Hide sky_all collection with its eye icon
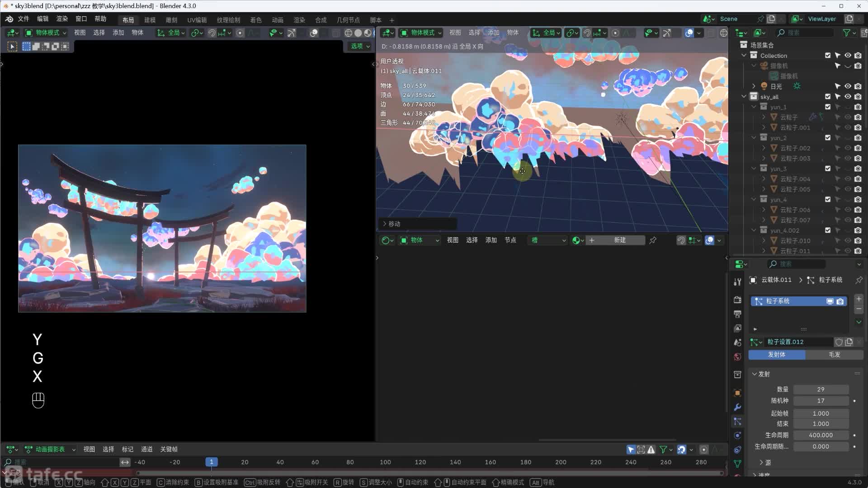This screenshot has width=868, height=488. click(x=848, y=97)
